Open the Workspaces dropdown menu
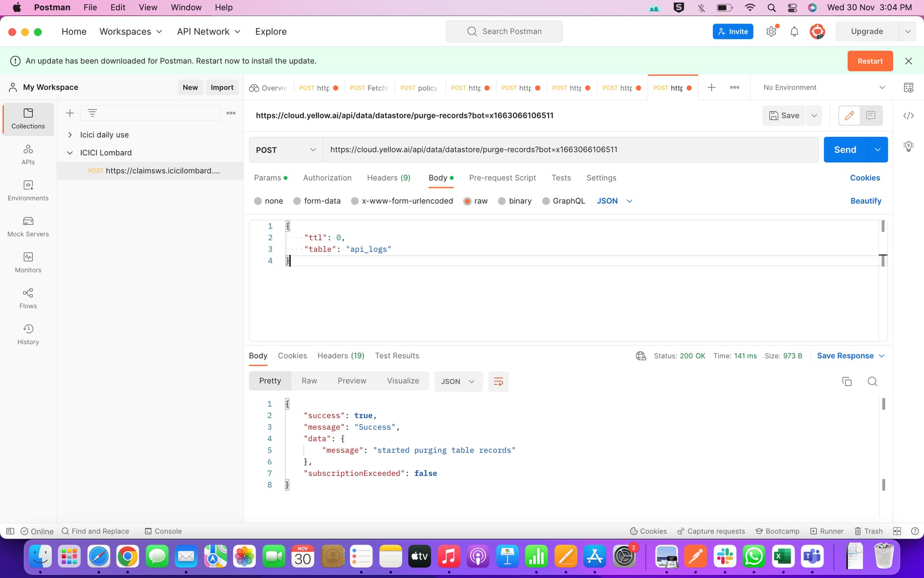Viewport: 924px width, 578px height. point(130,31)
